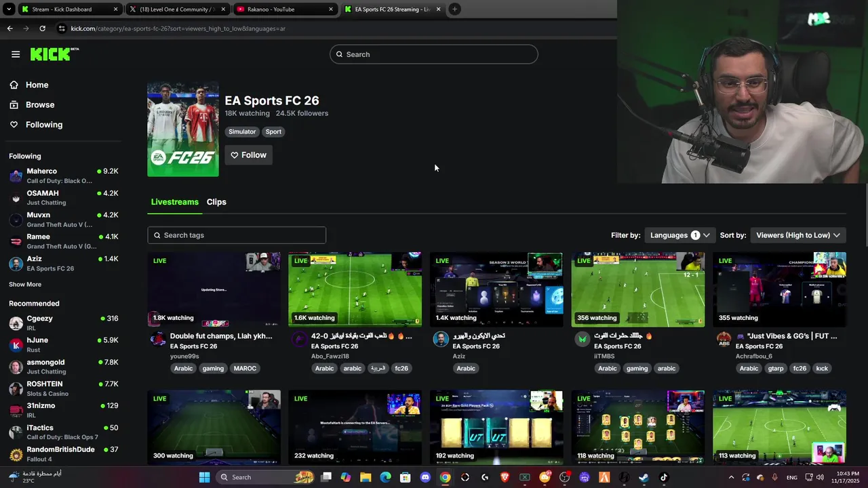Go back in browser history
The image size is (868, 488).
point(9,28)
